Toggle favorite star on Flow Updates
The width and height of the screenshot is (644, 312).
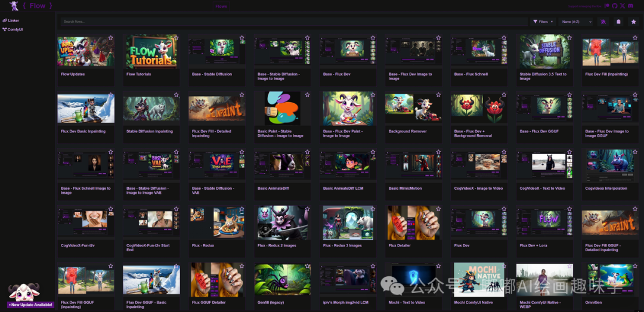tap(111, 38)
